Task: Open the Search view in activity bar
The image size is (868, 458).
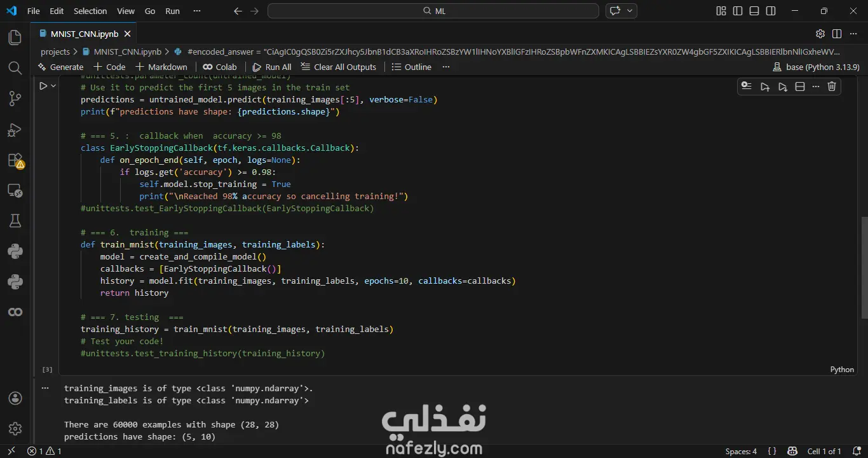Action: (15, 68)
